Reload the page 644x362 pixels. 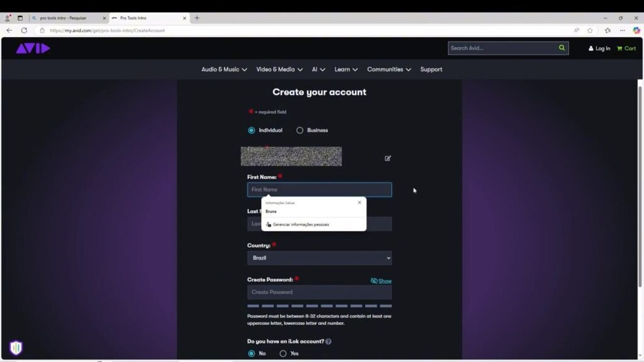[25, 30]
